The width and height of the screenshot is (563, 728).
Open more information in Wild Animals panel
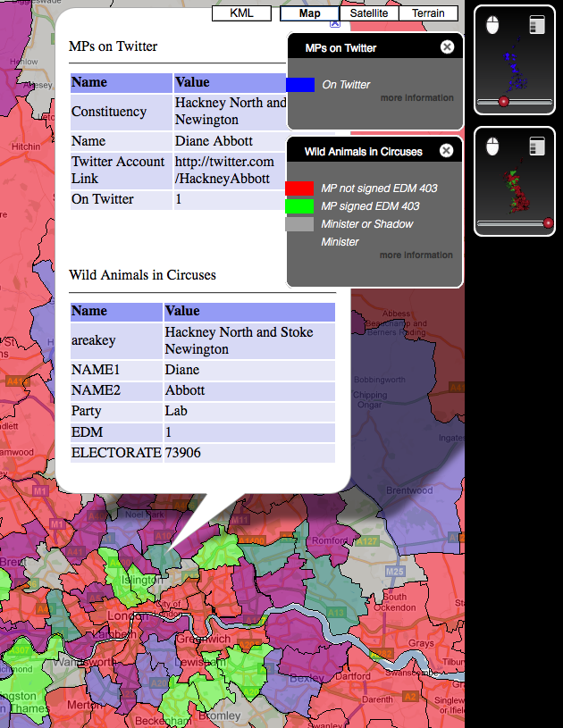click(x=416, y=255)
